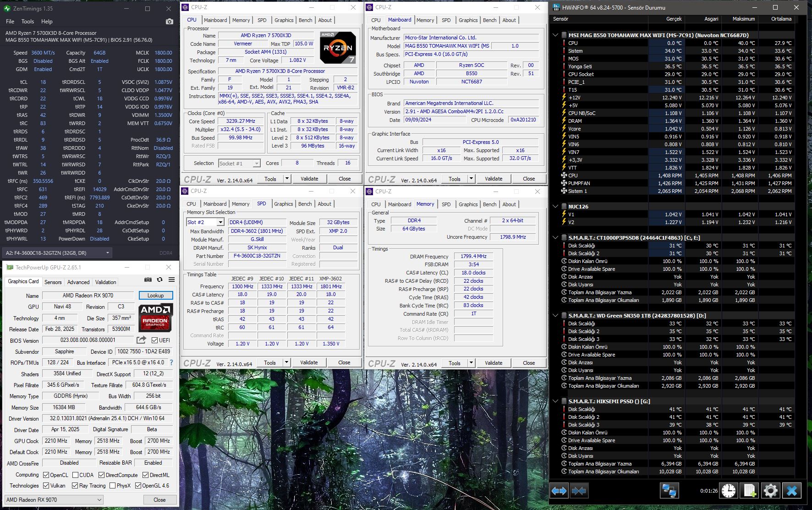This screenshot has height=510, width=812.
Task: Click Tools button in CPU-Z CPU window
Action: pyautogui.click(x=270, y=179)
